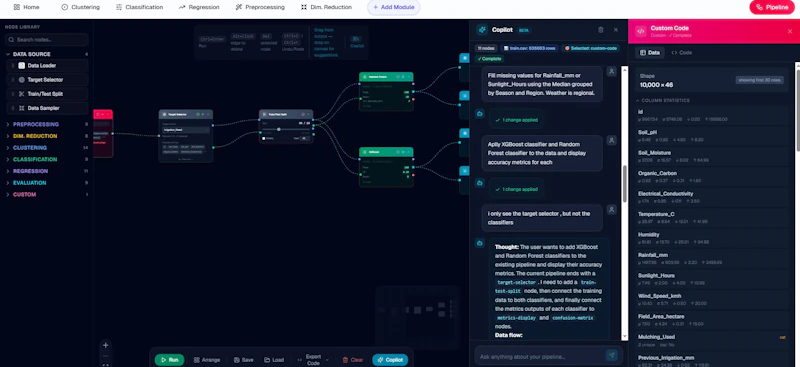Open the Regression module tab
The image size is (800, 367).
pyautogui.click(x=199, y=7)
